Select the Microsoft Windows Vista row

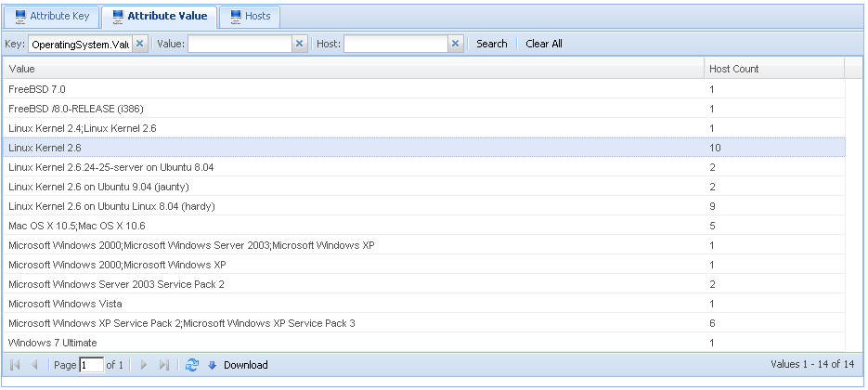(424, 304)
